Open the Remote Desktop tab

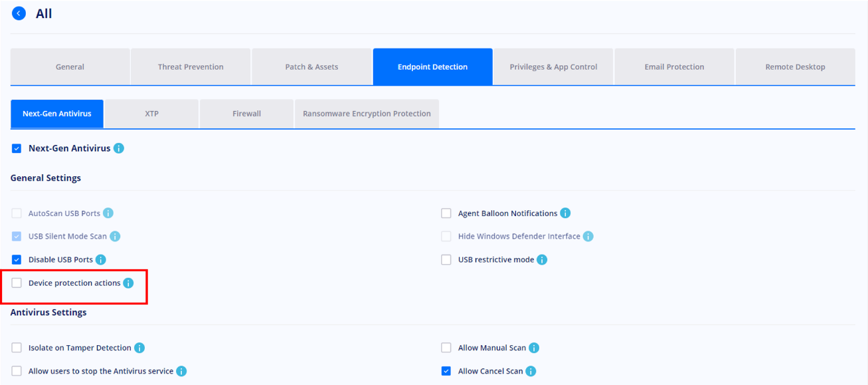coord(795,66)
